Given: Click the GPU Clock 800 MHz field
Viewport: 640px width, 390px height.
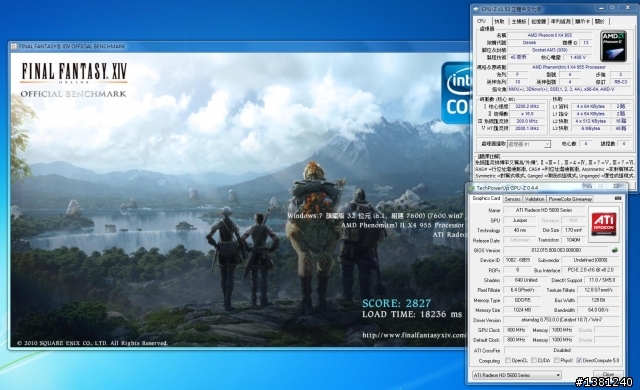Looking at the screenshot, I should (x=516, y=330).
